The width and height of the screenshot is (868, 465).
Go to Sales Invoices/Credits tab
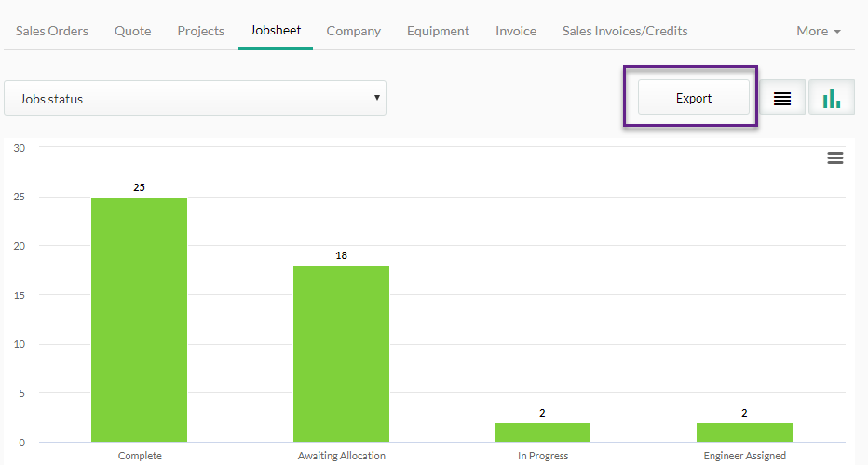click(x=625, y=31)
